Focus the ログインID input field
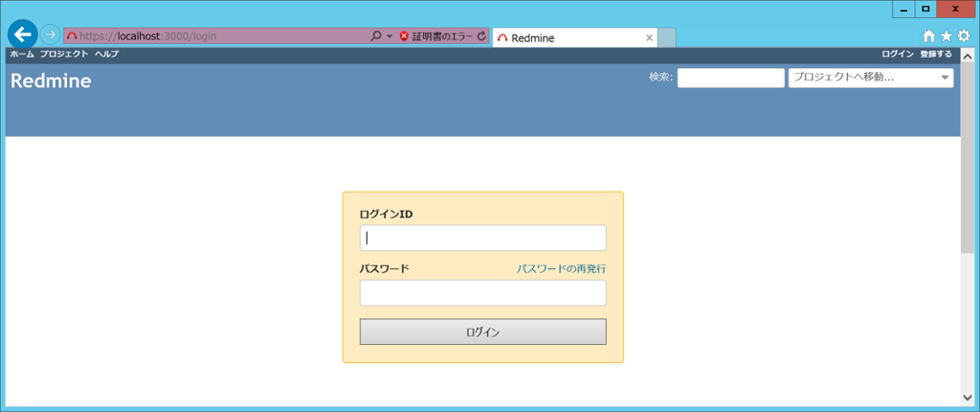Image resolution: width=980 pixels, height=412 pixels. tap(483, 238)
